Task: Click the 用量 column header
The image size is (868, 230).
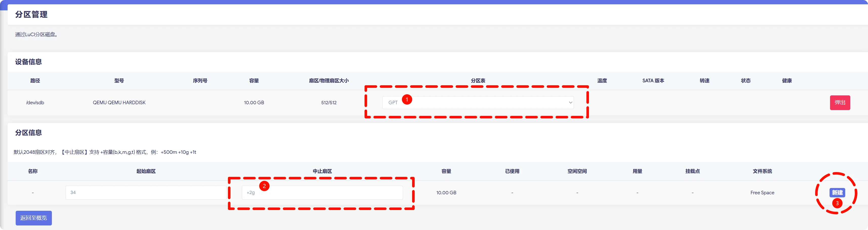Action: pos(637,171)
